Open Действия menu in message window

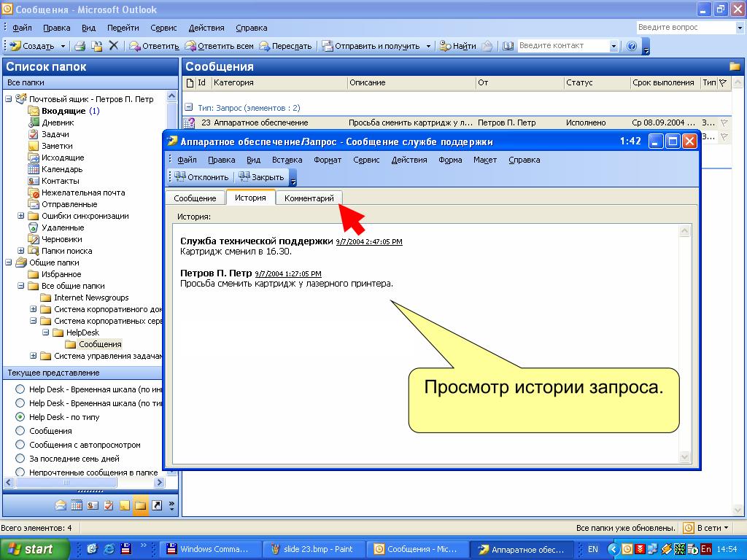click(x=409, y=160)
